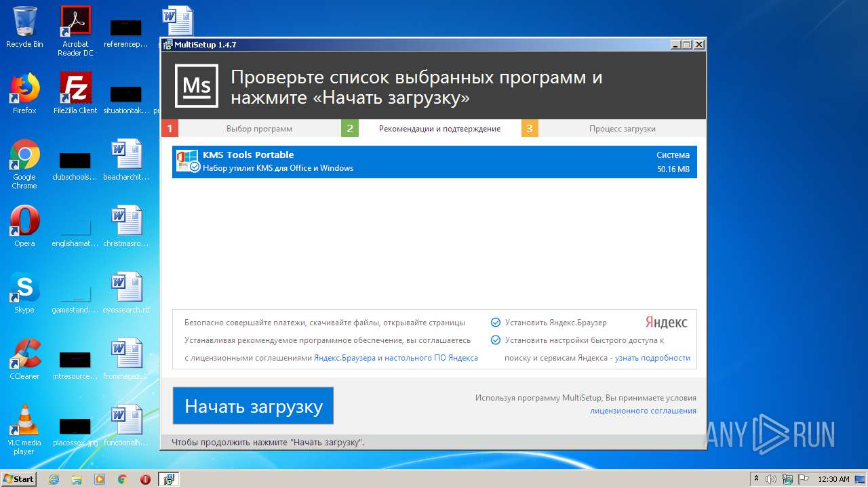Open volume control in system tray
This screenshot has width=868, height=488.
[771, 479]
